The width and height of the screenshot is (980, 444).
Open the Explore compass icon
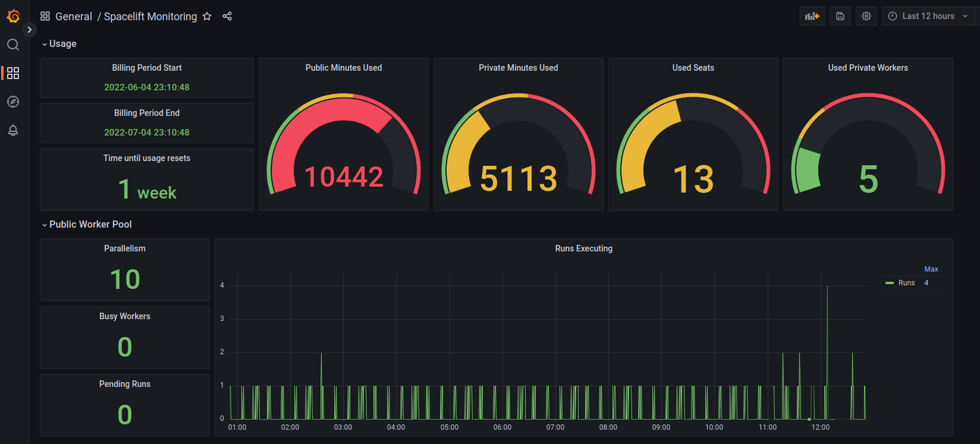tap(13, 102)
